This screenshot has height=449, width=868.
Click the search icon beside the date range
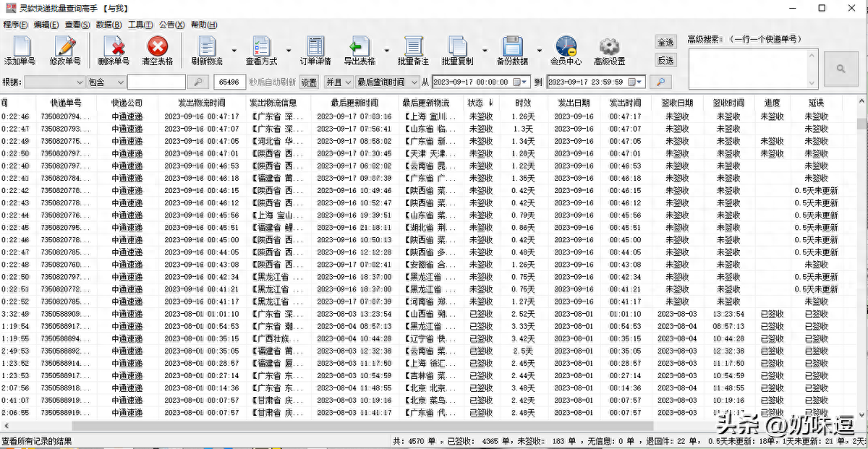660,82
